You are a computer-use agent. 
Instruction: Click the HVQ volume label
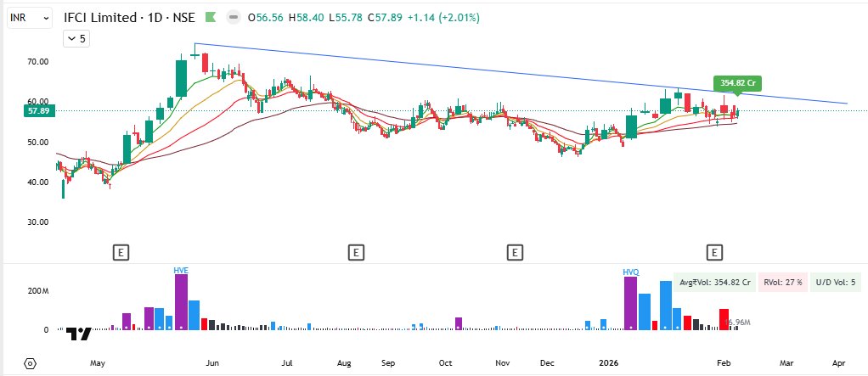[631, 272]
